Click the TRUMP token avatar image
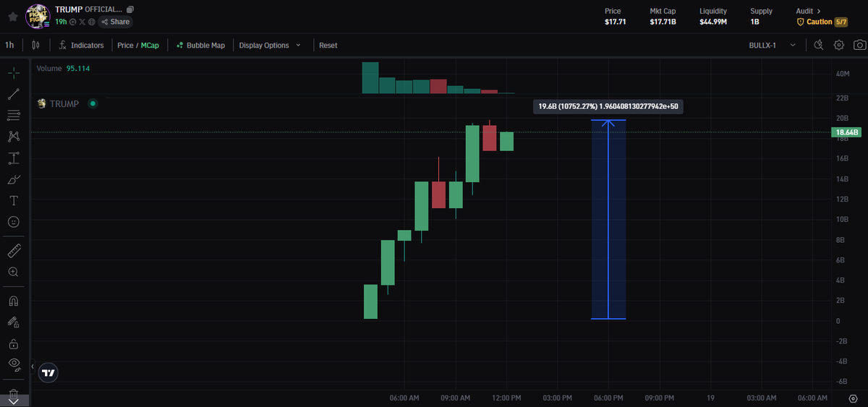This screenshot has height=407, width=868. (37, 16)
